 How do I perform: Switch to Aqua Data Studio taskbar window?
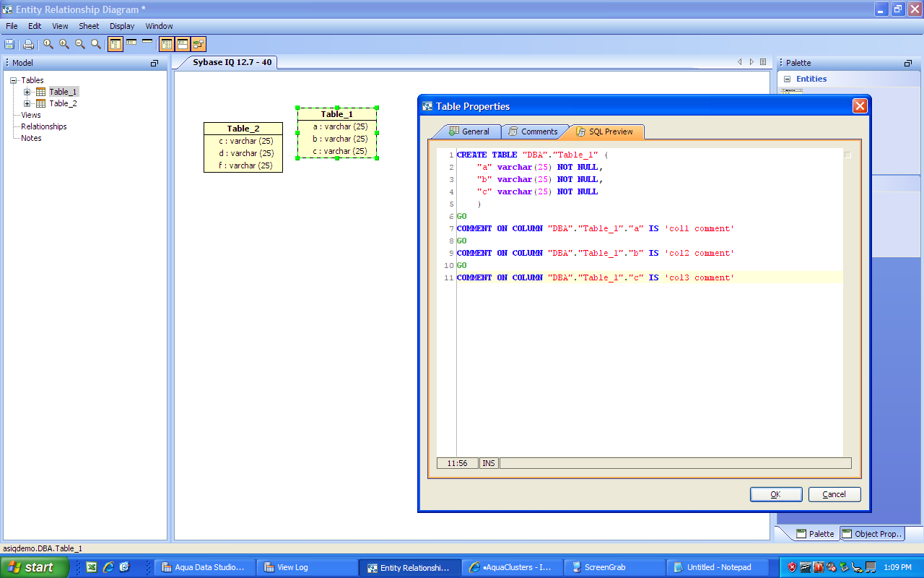206,567
